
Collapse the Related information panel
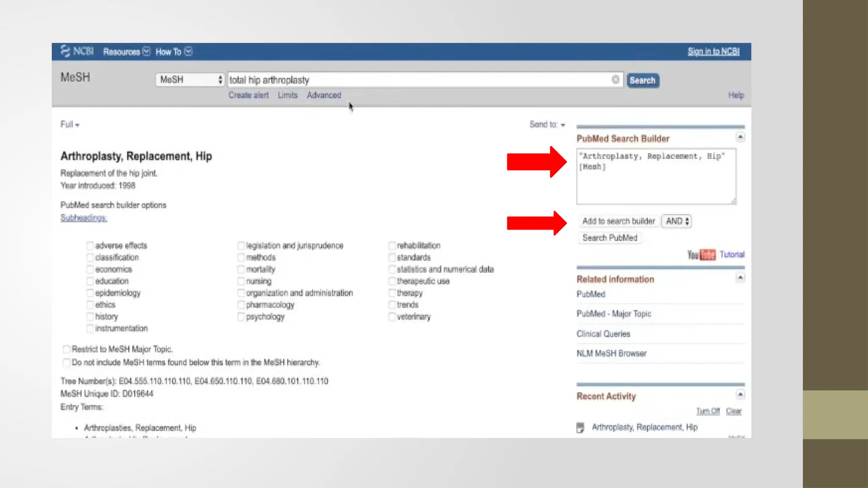[x=740, y=278]
